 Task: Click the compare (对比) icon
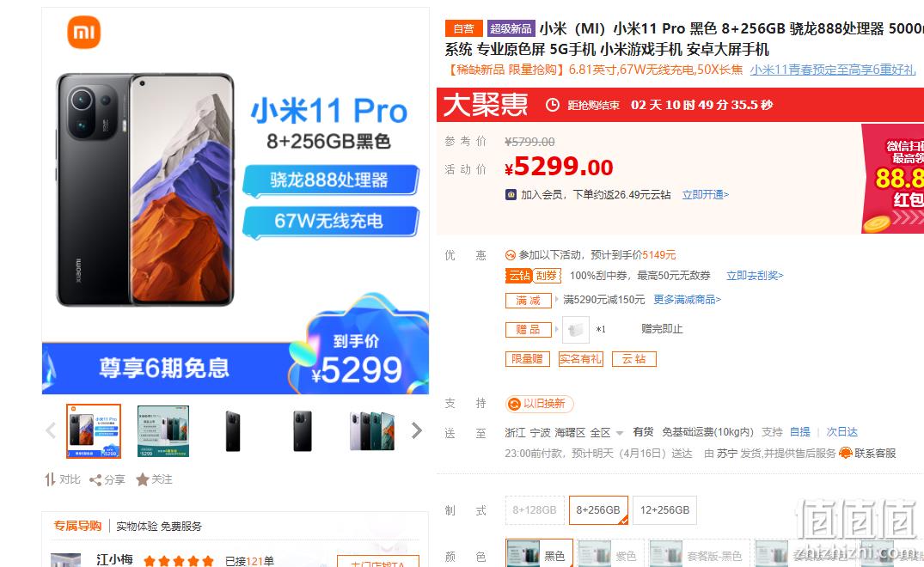(50, 480)
